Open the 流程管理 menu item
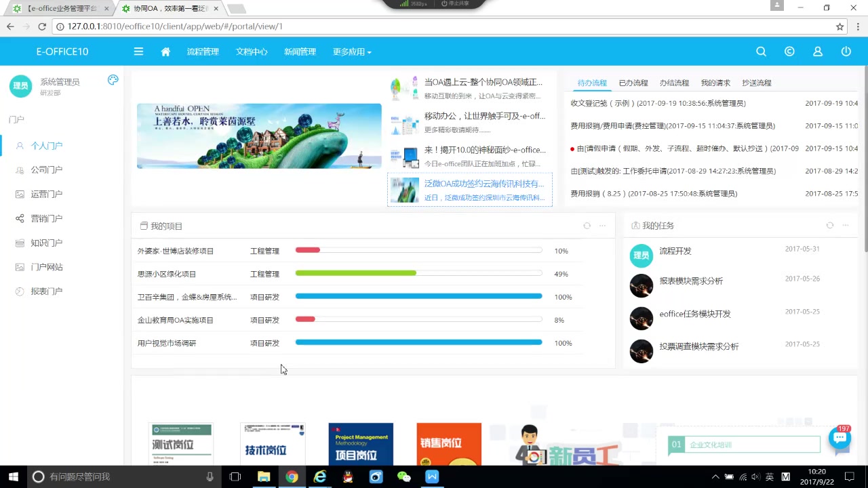 [x=203, y=51]
